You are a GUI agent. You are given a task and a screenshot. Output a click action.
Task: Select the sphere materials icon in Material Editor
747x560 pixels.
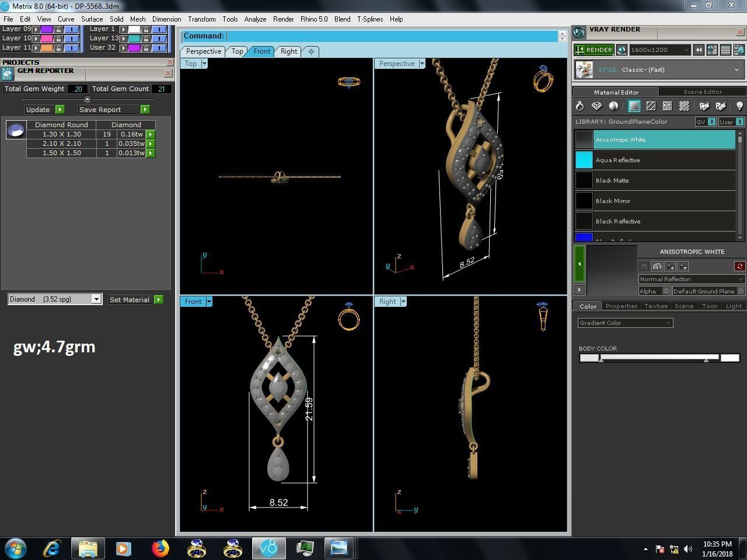click(x=613, y=106)
